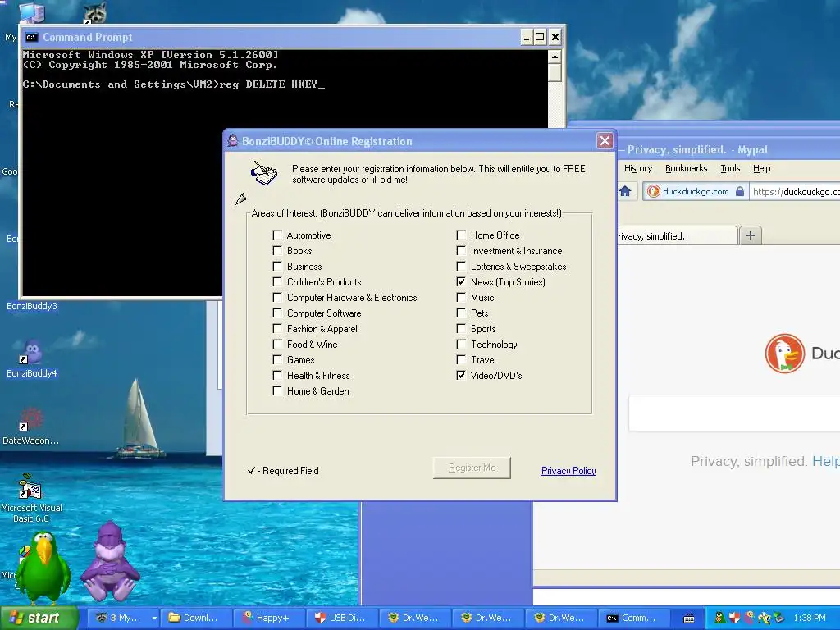The width and height of the screenshot is (840, 630).
Task: Open the Windows start menu
Action: (39, 618)
